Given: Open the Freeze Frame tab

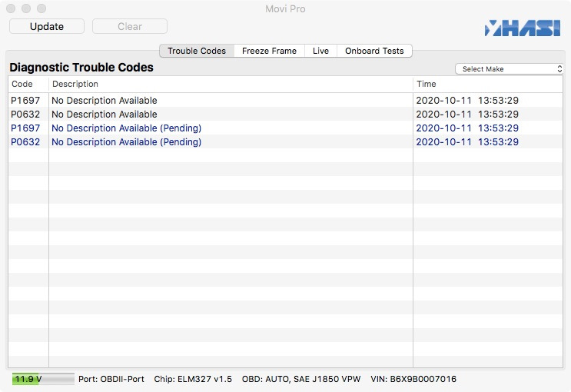Looking at the screenshot, I should pos(269,51).
